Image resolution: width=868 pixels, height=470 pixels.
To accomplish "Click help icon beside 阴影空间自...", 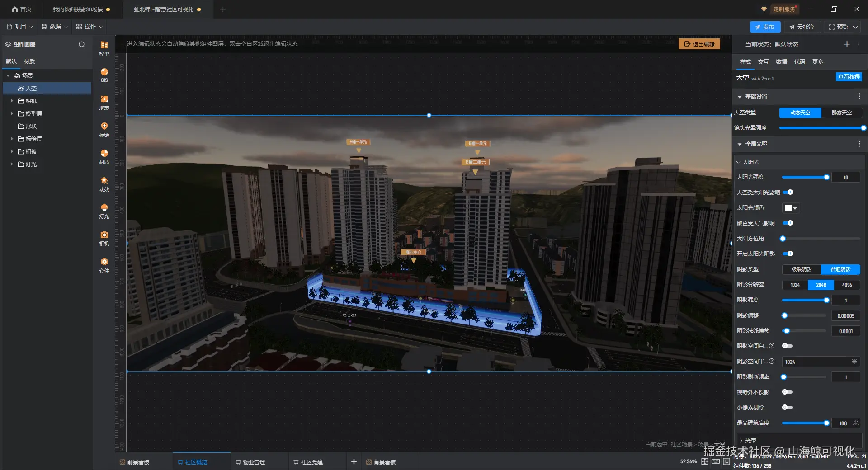I will [x=772, y=346].
